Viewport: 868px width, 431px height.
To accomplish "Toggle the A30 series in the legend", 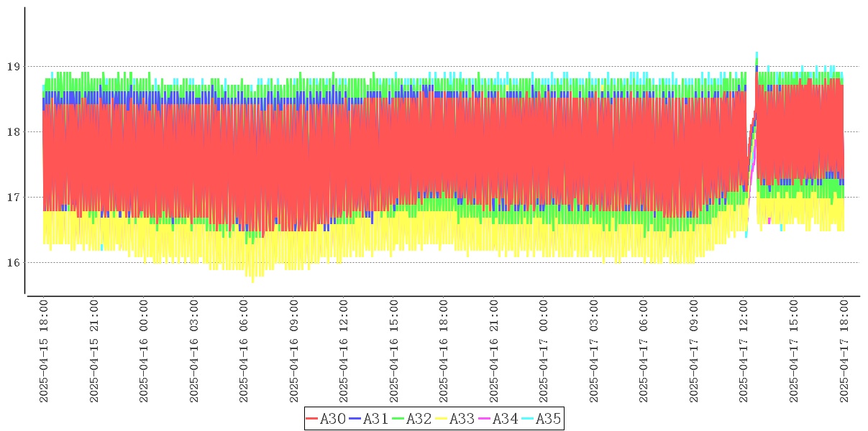I will (326, 418).
